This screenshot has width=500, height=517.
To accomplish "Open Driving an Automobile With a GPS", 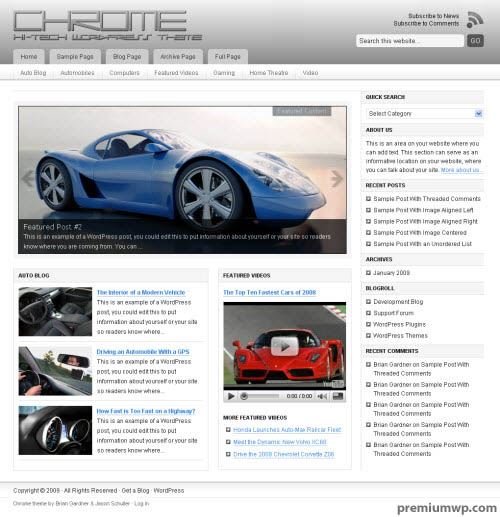I will [143, 352].
